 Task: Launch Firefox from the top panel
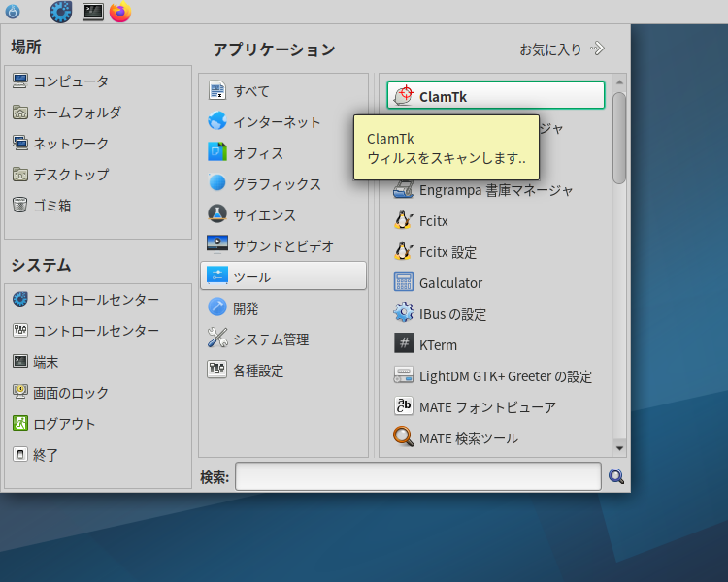(x=120, y=12)
